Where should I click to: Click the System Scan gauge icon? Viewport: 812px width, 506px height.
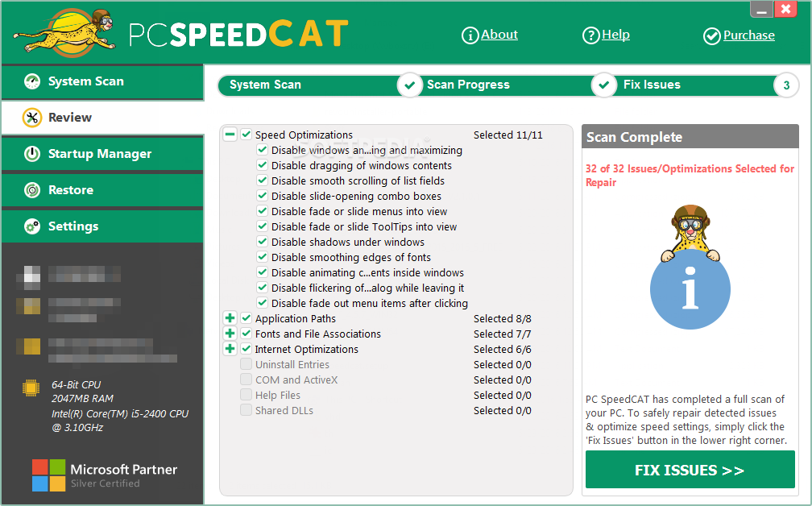32,81
